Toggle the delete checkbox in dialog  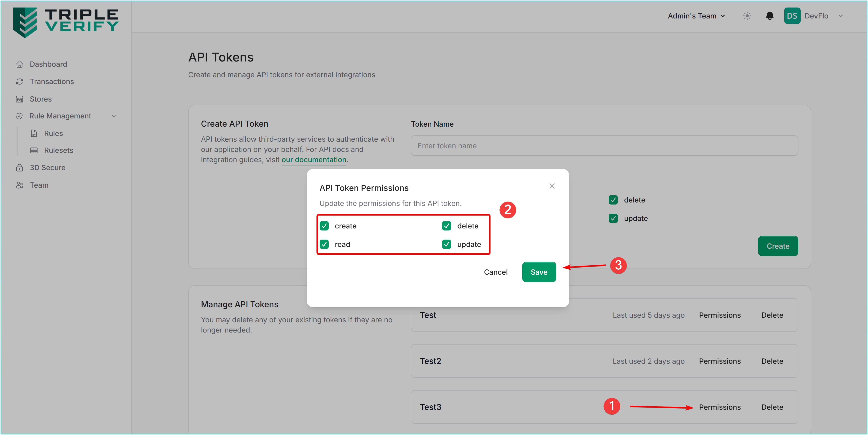tap(446, 226)
